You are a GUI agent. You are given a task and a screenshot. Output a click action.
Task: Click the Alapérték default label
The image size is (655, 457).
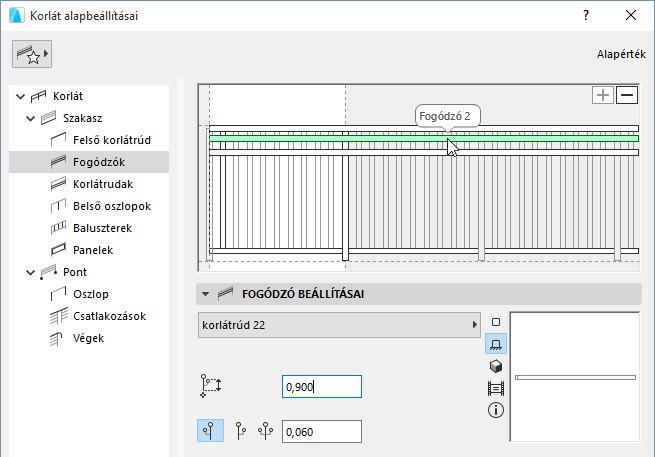coord(621,54)
